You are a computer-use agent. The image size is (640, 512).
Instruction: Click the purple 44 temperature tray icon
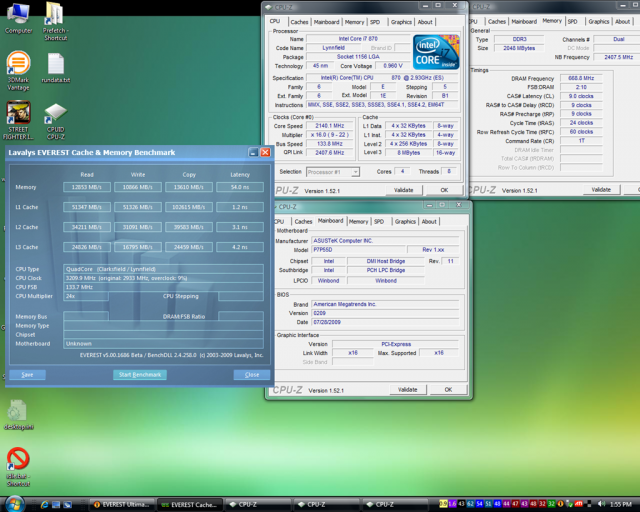click(x=506, y=504)
